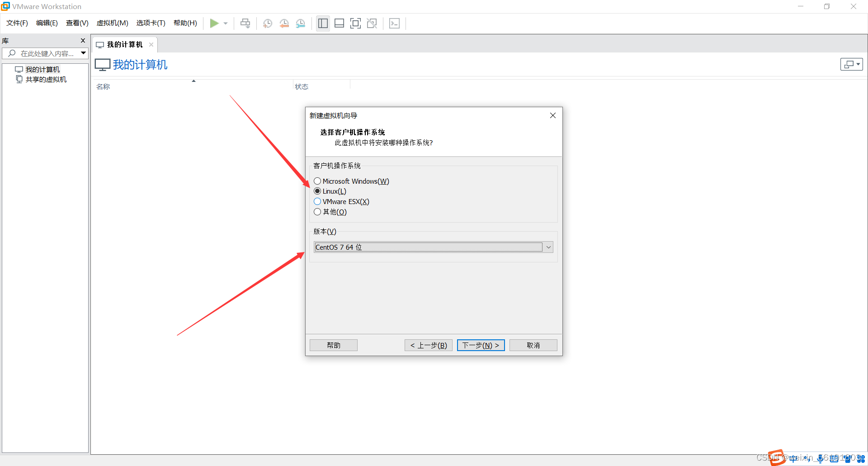
Task: Open the 文件(F) menu
Action: point(17,23)
